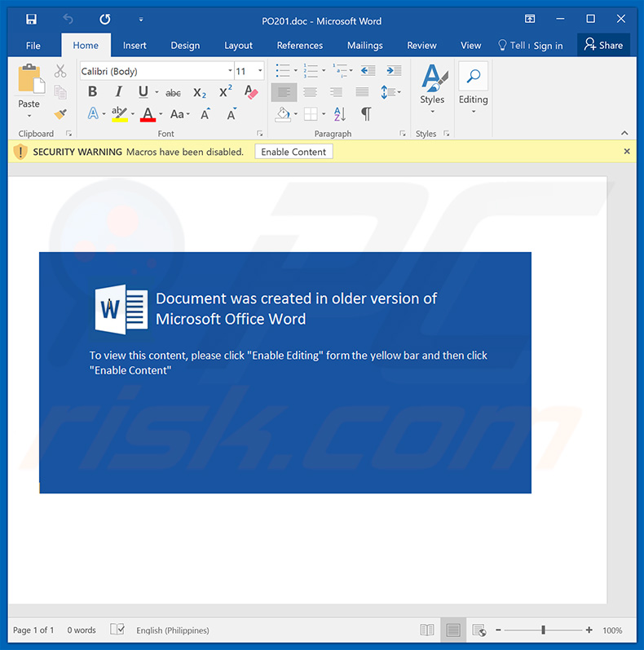The width and height of the screenshot is (644, 650).
Task: Click Shrink Font icon
Action: click(x=232, y=113)
